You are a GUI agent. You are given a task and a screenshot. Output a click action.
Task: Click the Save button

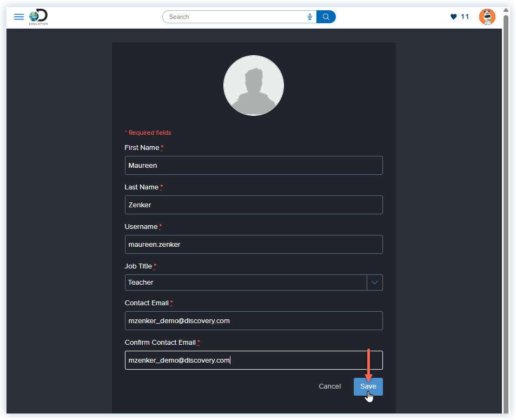click(368, 386)
